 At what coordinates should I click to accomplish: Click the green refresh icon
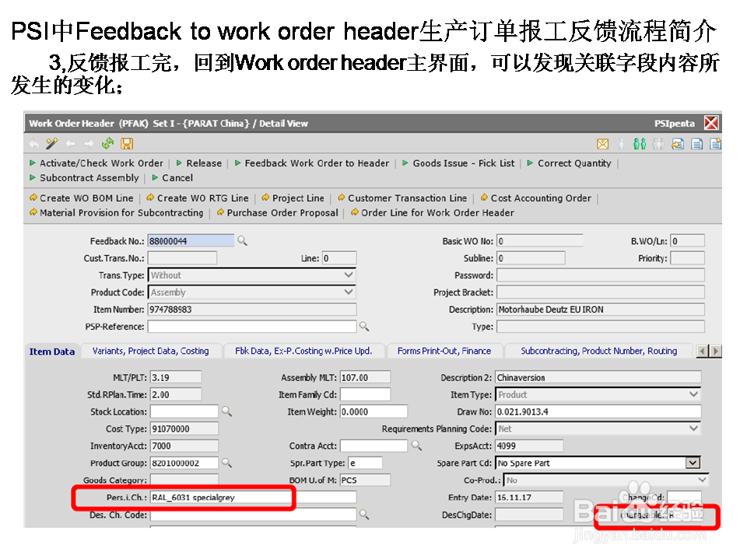(x=108, y=143)
